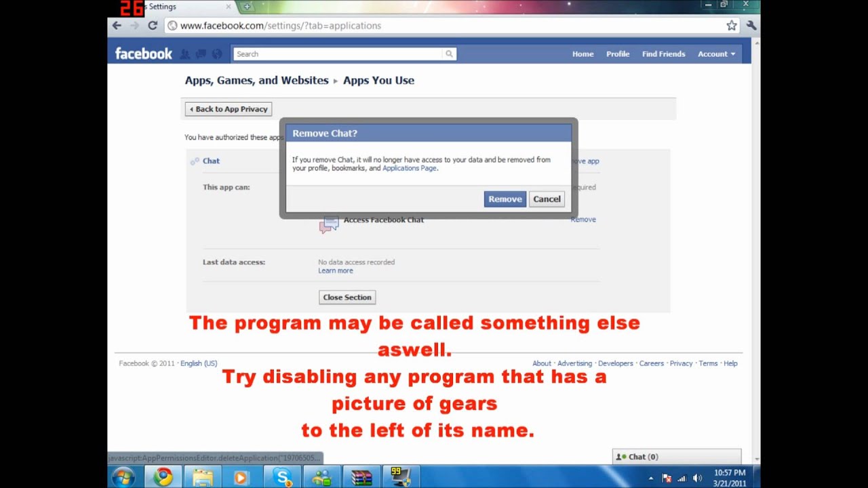
Task: Open the Learn more link
Action: tap(336, 270)
